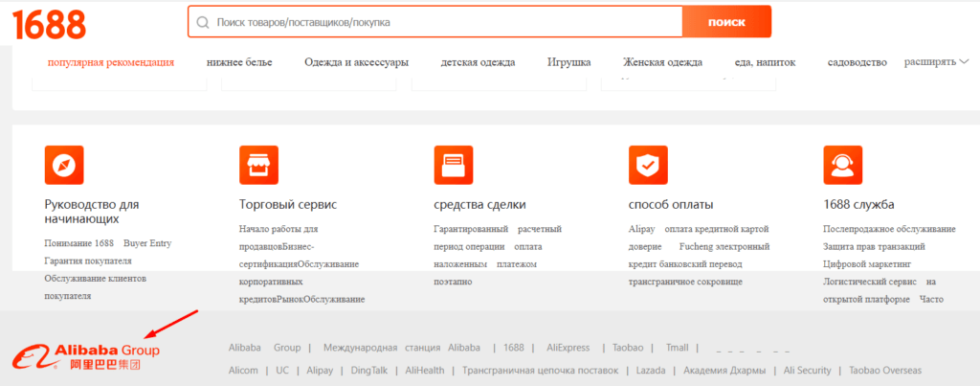Click оплата кредитной картой link

pyautogui.click(x=717, y=229)
